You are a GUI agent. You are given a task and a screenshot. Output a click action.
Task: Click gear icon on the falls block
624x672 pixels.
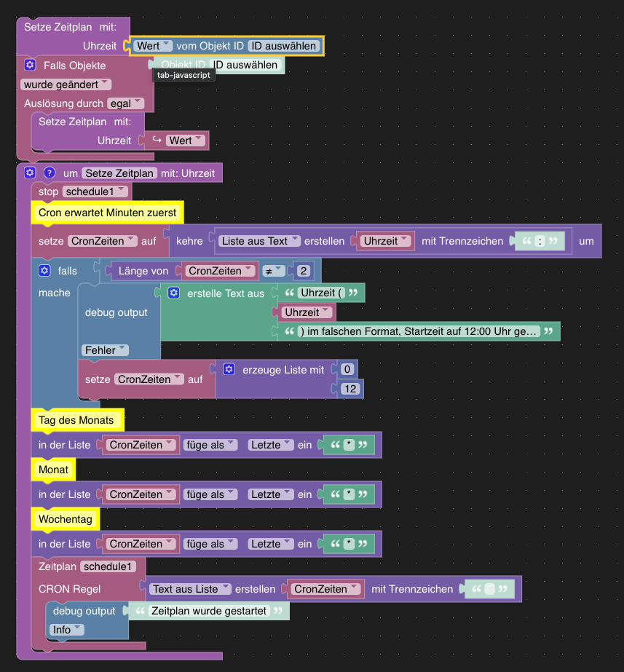coord(44,270)
